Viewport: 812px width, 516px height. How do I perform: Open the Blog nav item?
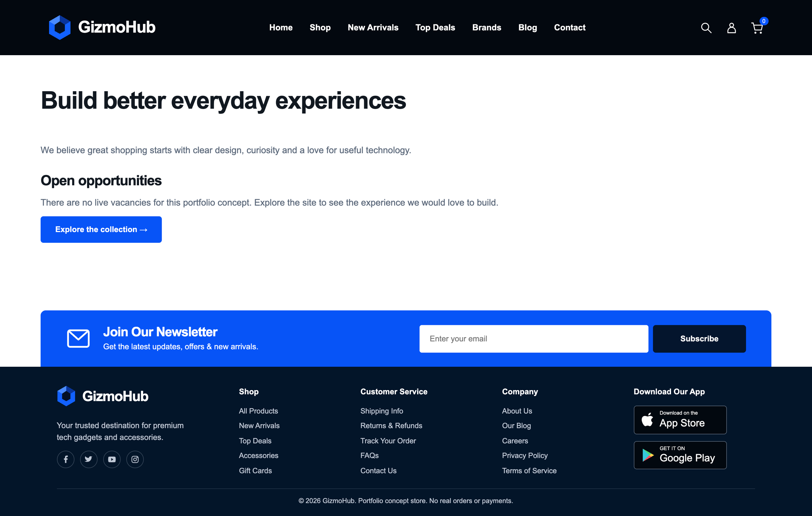click(x=527, y=28)
